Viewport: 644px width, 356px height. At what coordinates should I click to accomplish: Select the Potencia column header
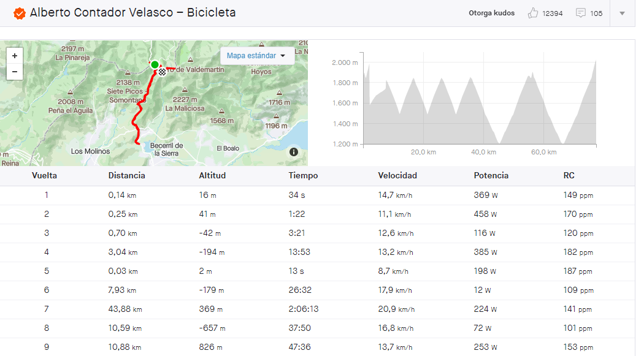[491, 175]
